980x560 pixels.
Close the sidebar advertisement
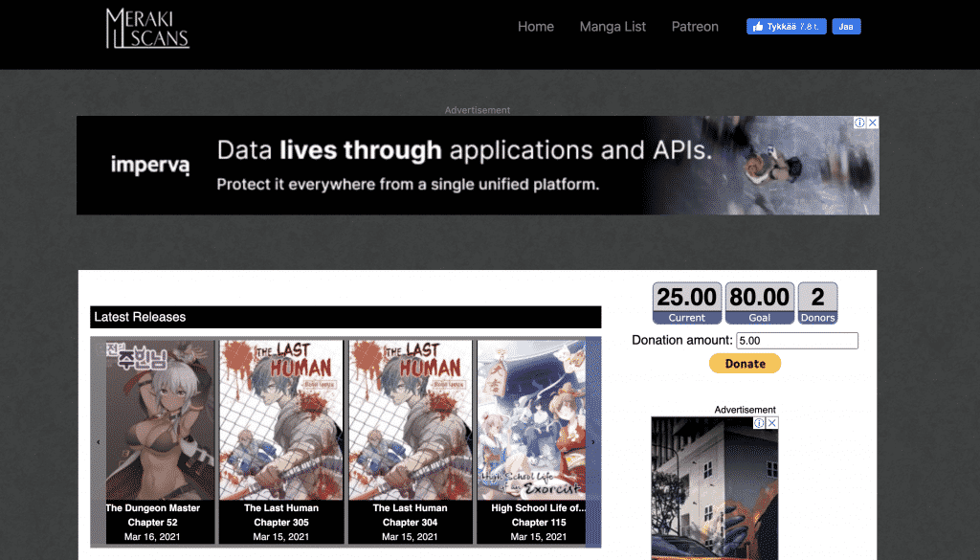point(772,423)
